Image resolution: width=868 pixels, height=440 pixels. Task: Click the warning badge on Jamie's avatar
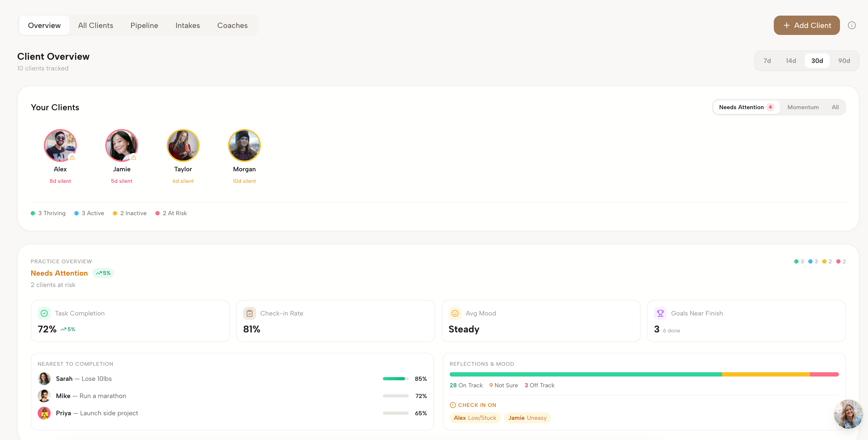(x=134, y=157)
